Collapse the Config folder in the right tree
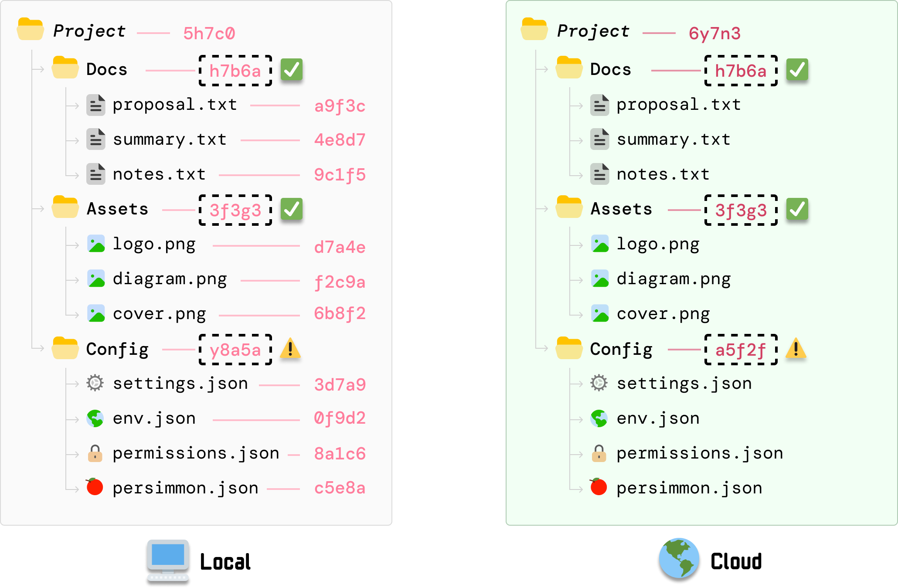 point(569,348)
